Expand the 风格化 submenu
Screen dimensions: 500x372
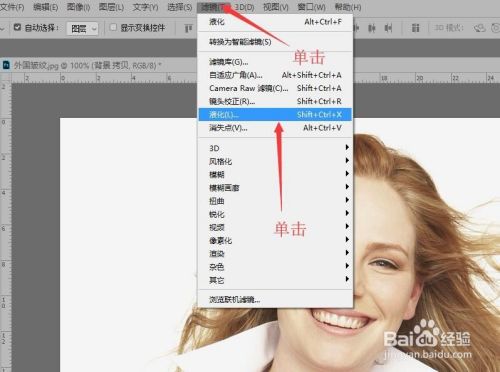point(275,161)
